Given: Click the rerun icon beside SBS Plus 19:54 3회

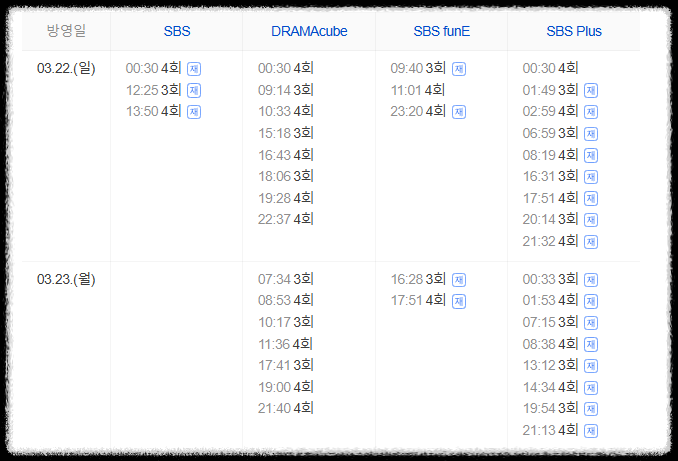Looking at the screenshot, I should 591,409.
